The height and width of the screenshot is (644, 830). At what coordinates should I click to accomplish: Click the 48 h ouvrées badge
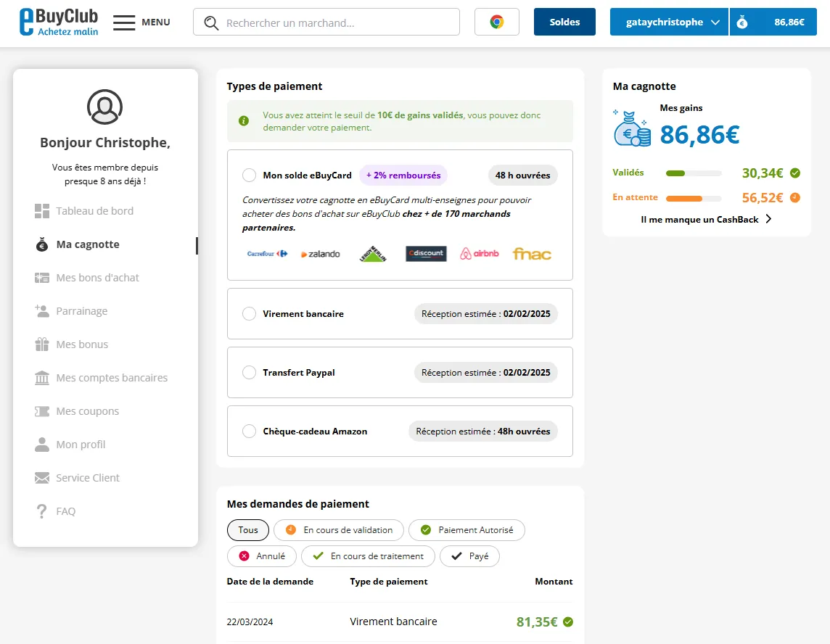click(523, 176)
